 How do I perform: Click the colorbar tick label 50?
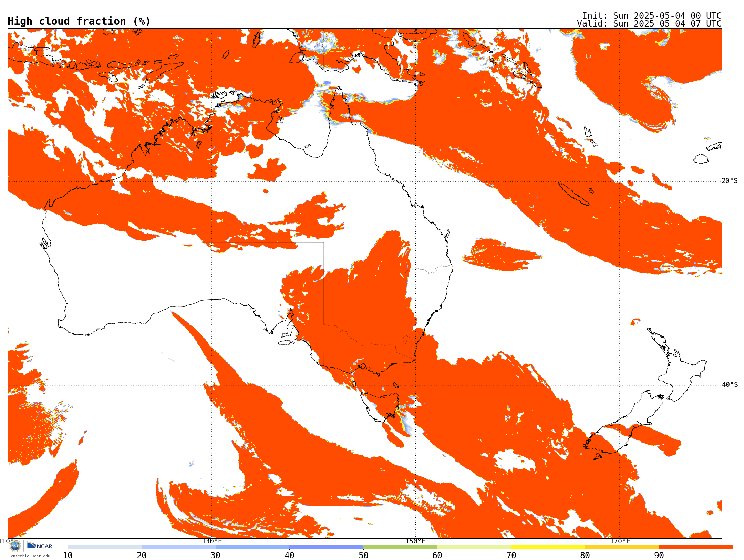(363, 556)
